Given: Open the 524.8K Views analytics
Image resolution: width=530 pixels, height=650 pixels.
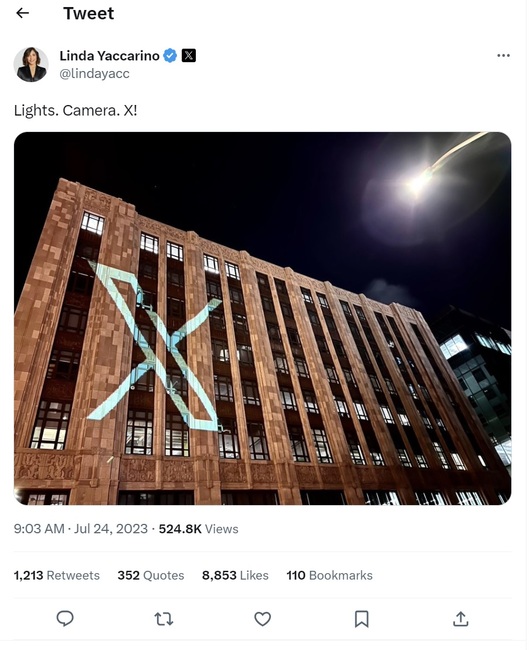Looking at the screenshot, I should point(198,529).
